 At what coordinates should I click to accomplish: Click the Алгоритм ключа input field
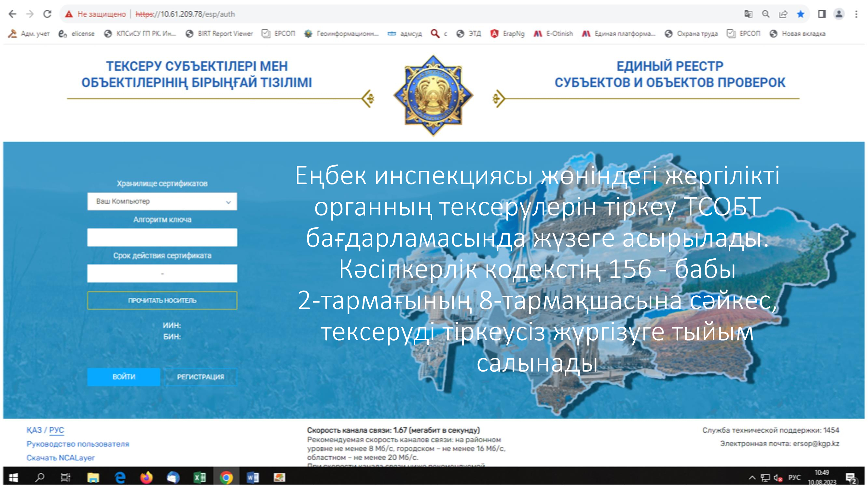[162, 237]
